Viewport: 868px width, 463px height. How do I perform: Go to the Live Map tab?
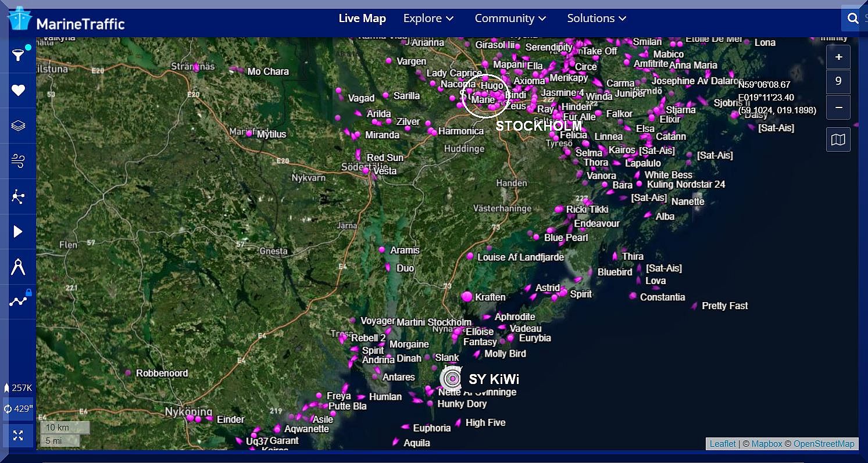click(x=362, y=19)
